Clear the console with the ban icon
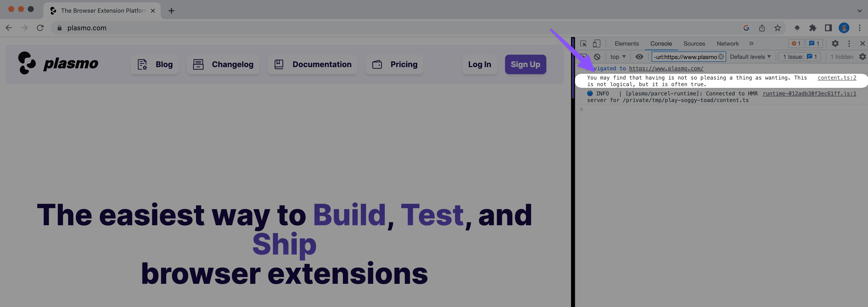 pos(597,57)
